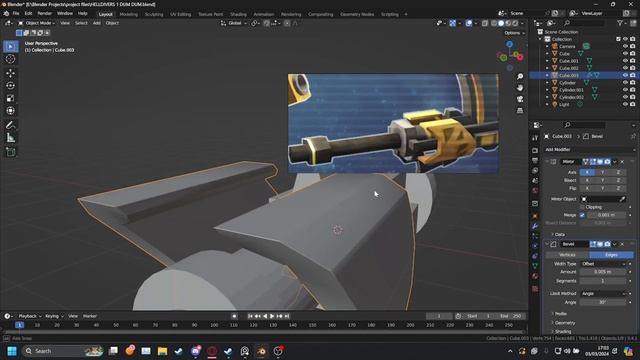Hide Light via its eye icon
The height and width of the screenshot is (360, 640).
[x=625, y=104]
